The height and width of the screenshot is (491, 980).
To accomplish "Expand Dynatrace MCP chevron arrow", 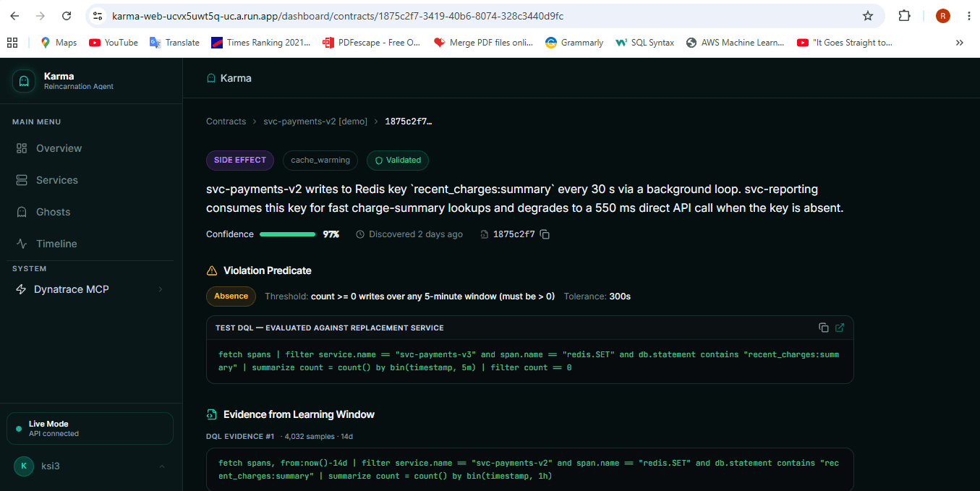I will tap(161, 289).
